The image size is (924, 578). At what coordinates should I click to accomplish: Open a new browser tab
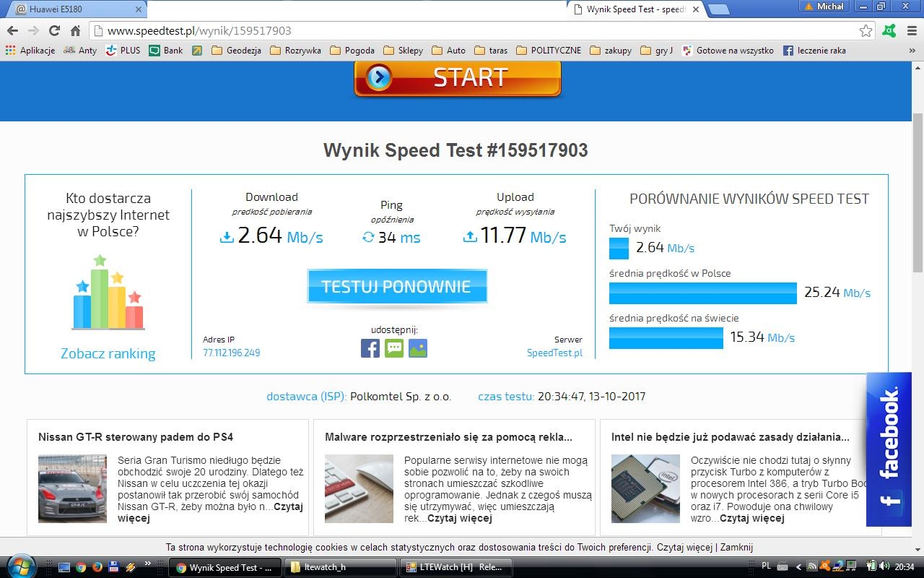coord(718,9)
